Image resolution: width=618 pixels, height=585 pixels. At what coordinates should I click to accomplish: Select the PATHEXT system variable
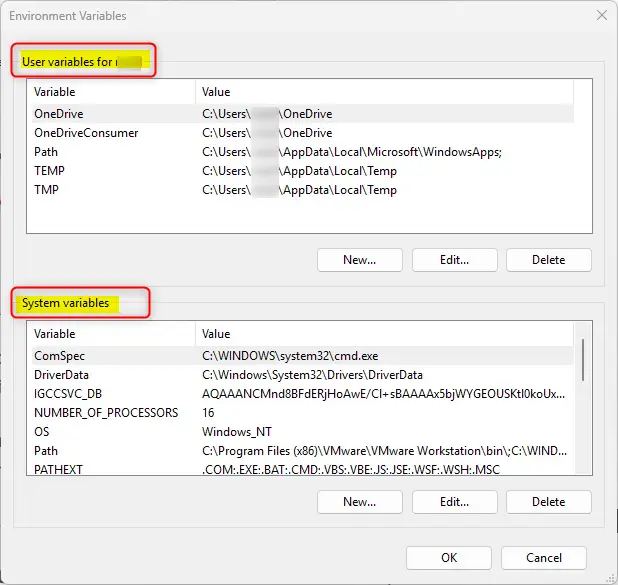302,468
